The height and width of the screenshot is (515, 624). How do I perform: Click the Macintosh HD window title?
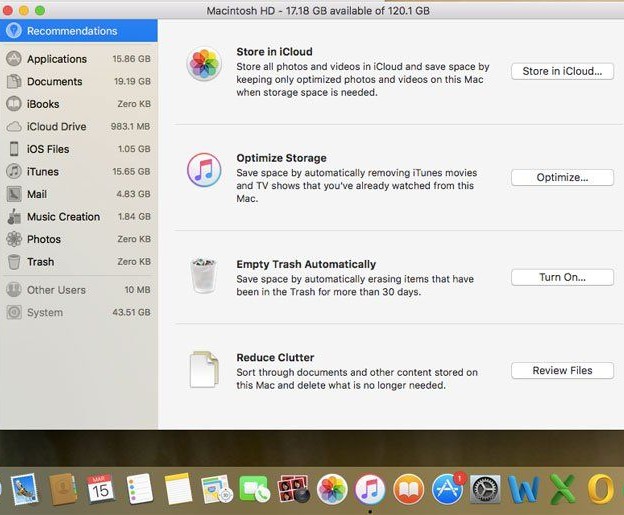[318, 10]
